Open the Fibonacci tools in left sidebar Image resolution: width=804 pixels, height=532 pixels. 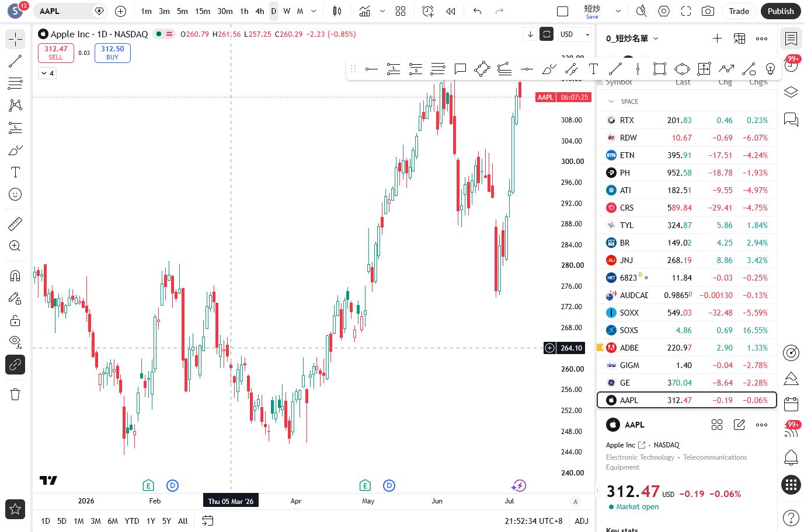tap(15, 83)
